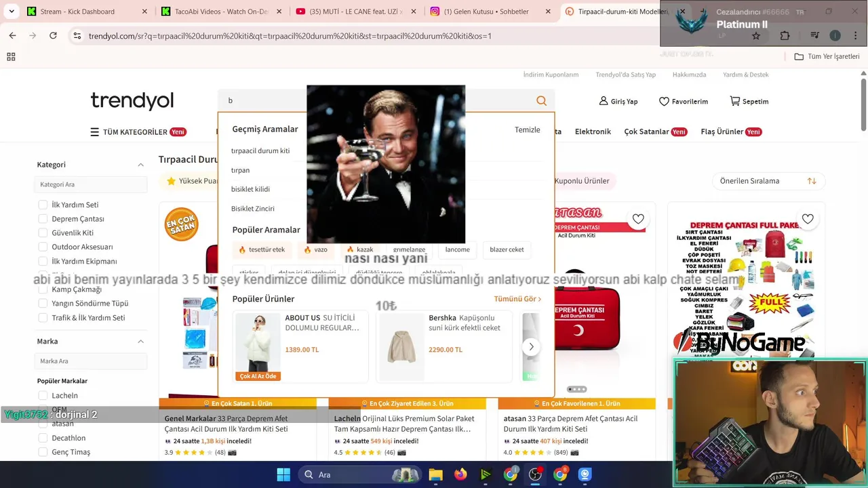This screenshot has width=868, height=488.
Task: Open Hakkımızda link
Action: click(689, 75)
